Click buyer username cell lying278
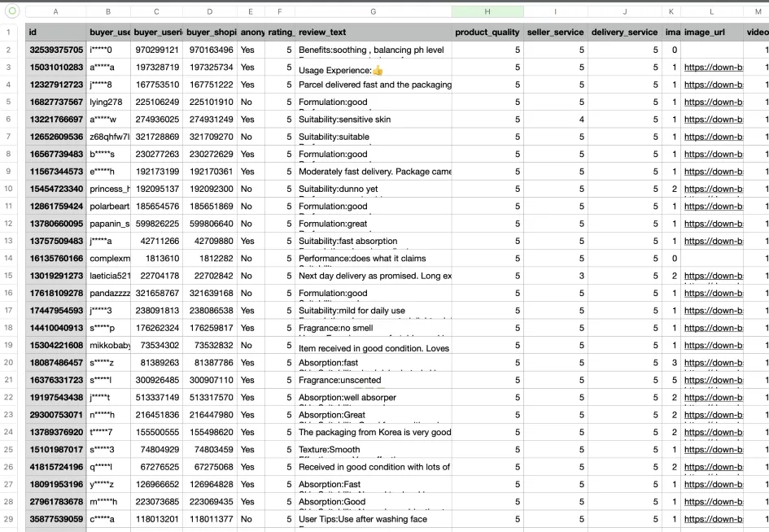This screenshot has width=769, height=532. tap(107, 102)
